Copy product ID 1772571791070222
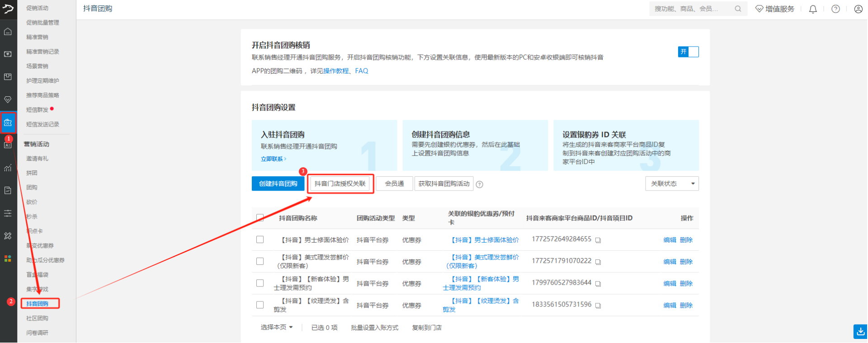This screenshot has width=868, height=343. pos(598,262)
